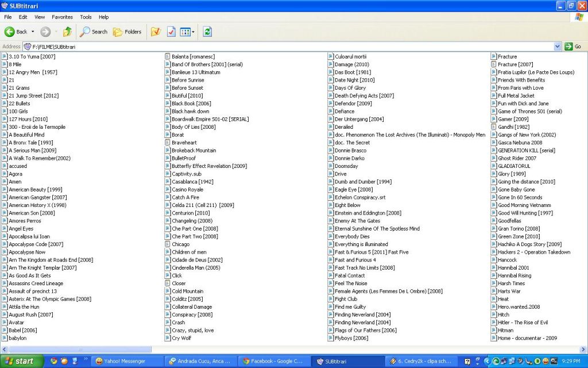Click the Refresh toolbar icon

pos(207,32)
